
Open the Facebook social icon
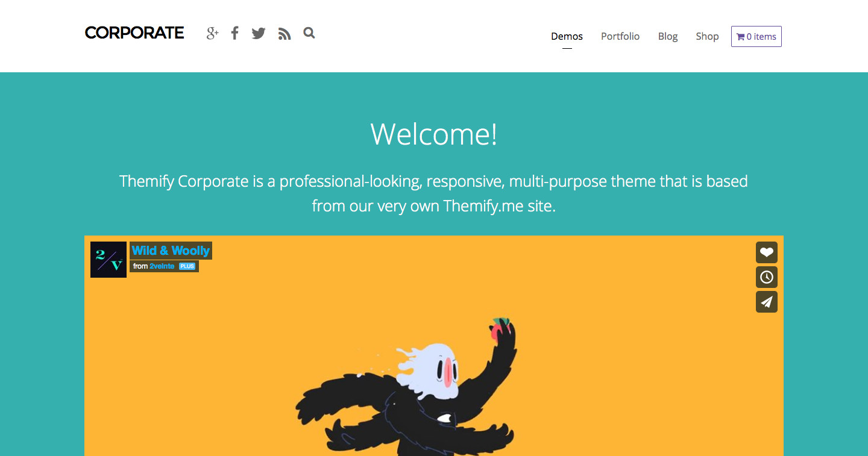pyautogui.click(x=235, y=33)
